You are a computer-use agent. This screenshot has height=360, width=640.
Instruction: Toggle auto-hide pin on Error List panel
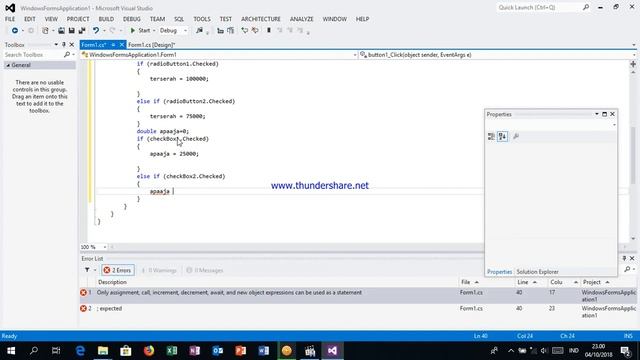(x=624, y=258)
